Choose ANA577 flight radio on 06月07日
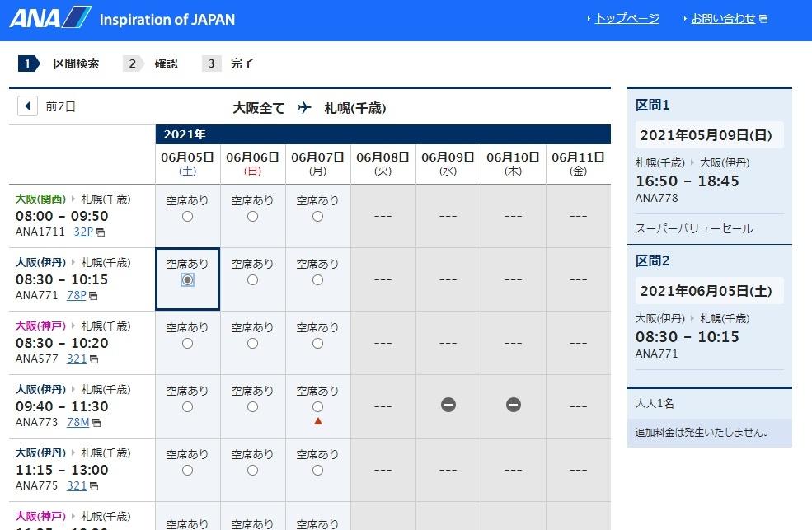Screen dimensions: 812x530 pyautogui.click(x=318, y=343)
